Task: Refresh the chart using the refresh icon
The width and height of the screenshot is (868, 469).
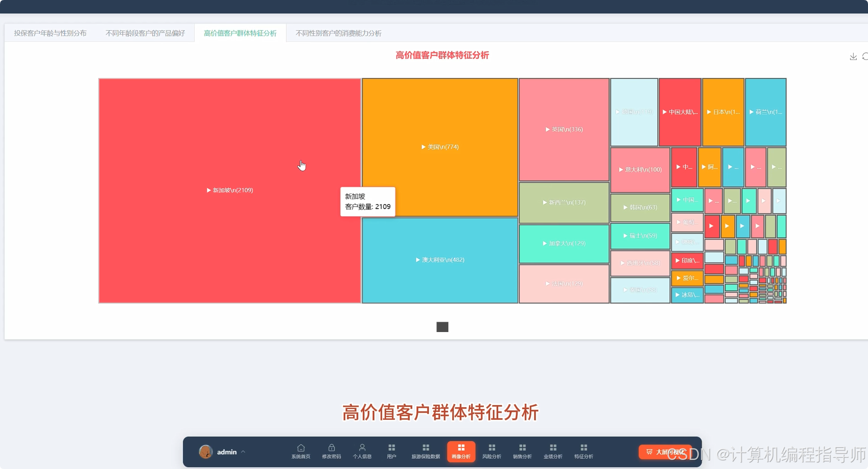Action: pyautogui.click(x=865, y=56)
